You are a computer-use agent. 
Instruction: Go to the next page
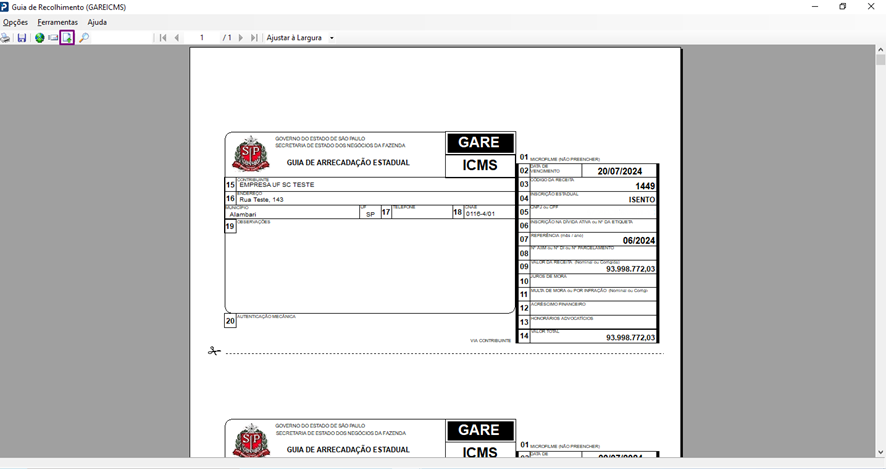pos(241,38)
